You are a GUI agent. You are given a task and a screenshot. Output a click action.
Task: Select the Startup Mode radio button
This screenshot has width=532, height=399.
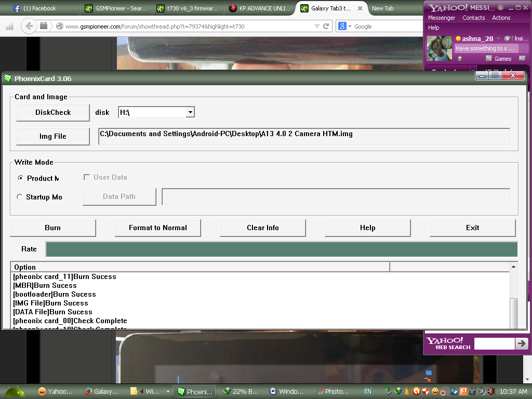[20, 197]
